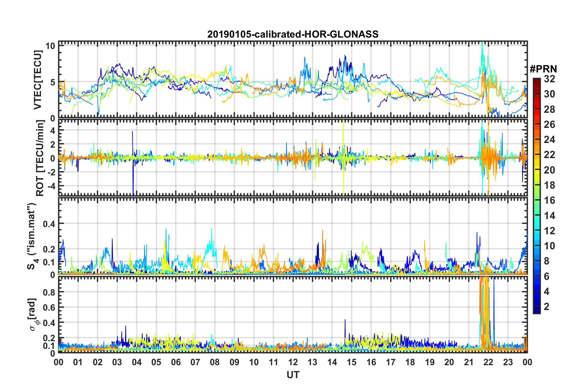The height and width of the screenshot is (392, 586).
Task: Click the S4 ("ism.mat") y-axis label
Action: tap(33, 236)
